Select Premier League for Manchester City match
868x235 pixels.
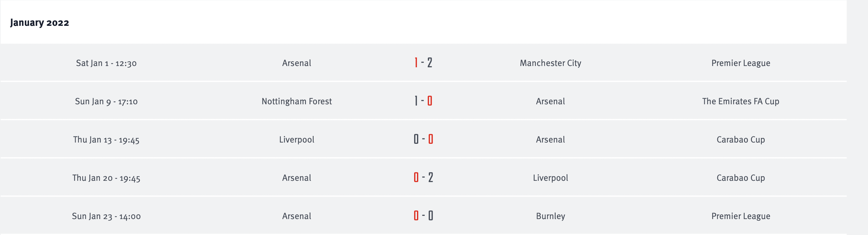coord(740,63)
